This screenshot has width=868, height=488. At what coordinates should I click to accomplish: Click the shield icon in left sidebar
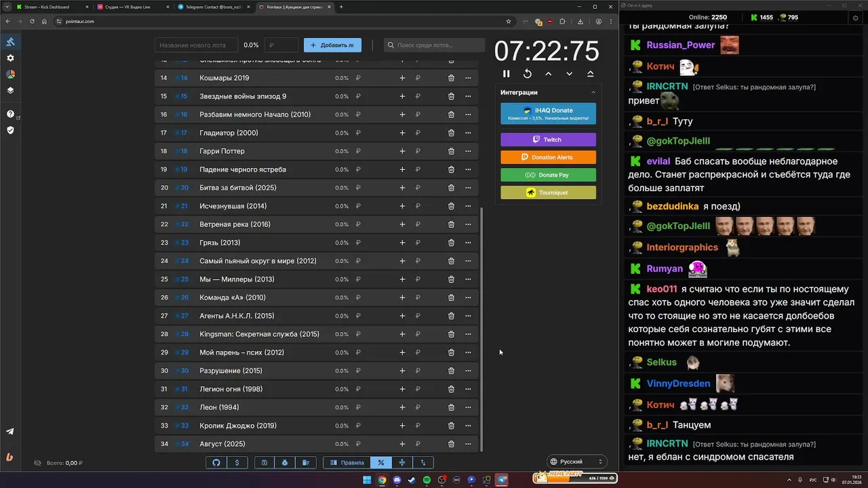[10, 130]
